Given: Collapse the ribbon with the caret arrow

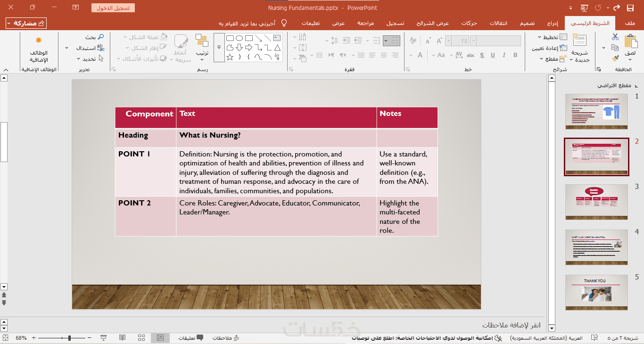Looking at the screenshot, I should pos(5,69).
